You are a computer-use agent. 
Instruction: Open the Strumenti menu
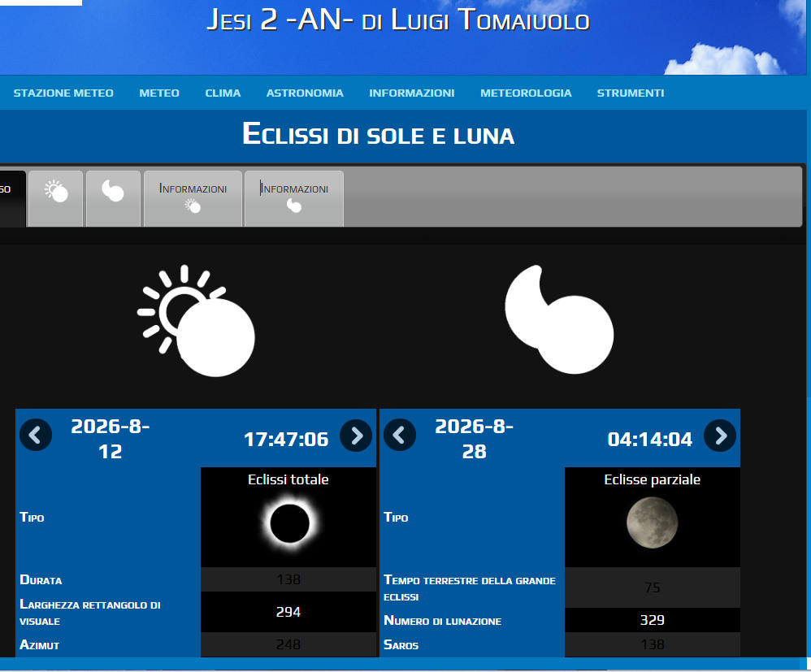click(631, 93)
